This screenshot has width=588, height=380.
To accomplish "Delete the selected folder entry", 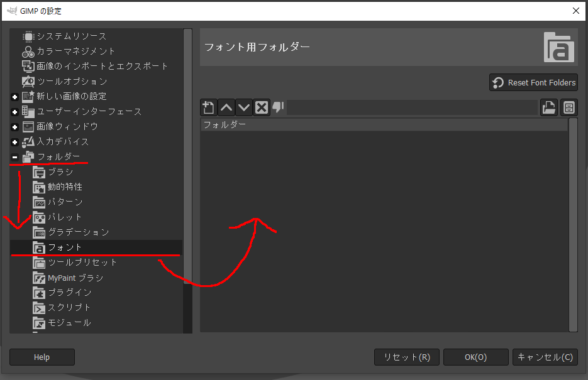I will 262,108.
